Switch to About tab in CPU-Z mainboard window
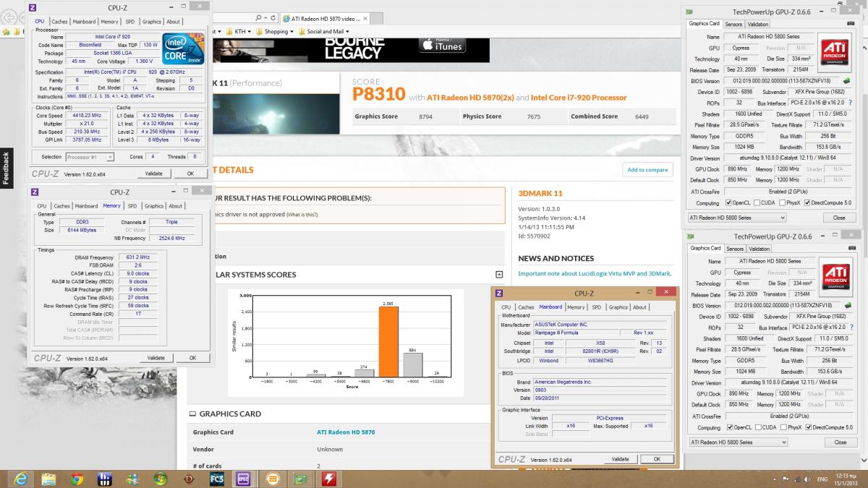This screenshot has width=868, height=488. point(640,307)
